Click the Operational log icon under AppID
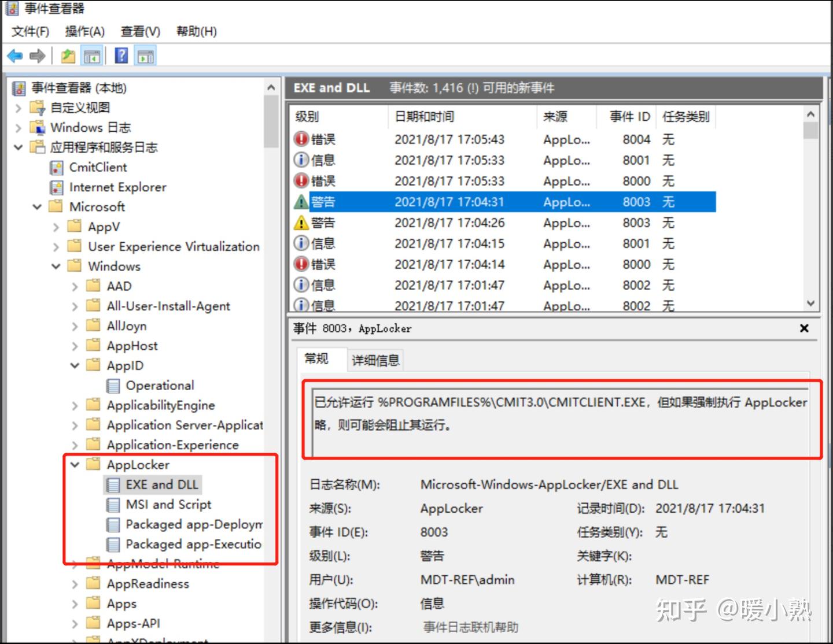Image resolution: width=833 pixels, height=644 pixels. click(x=113, y=385)
